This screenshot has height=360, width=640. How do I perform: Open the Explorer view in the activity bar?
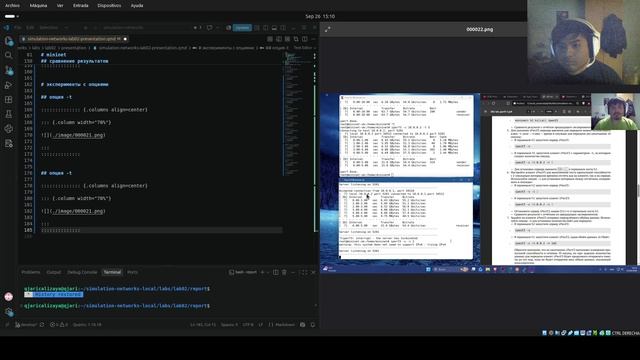(x=9, y=41)
